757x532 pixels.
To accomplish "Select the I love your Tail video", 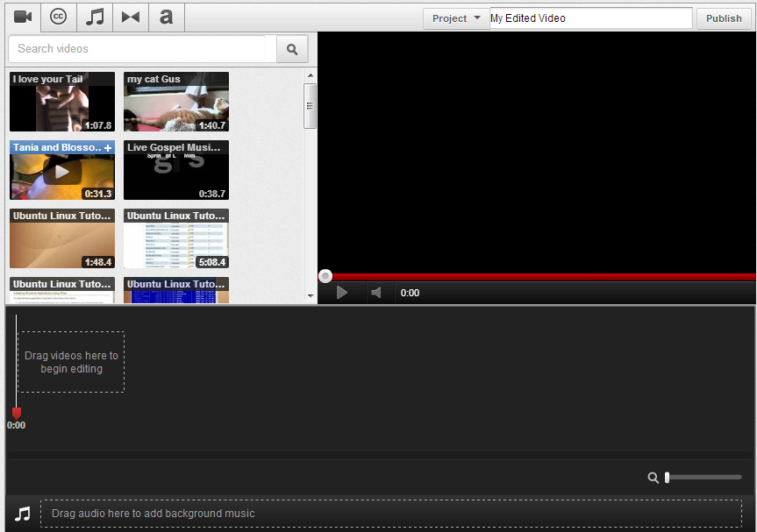I will coord(61,103).
